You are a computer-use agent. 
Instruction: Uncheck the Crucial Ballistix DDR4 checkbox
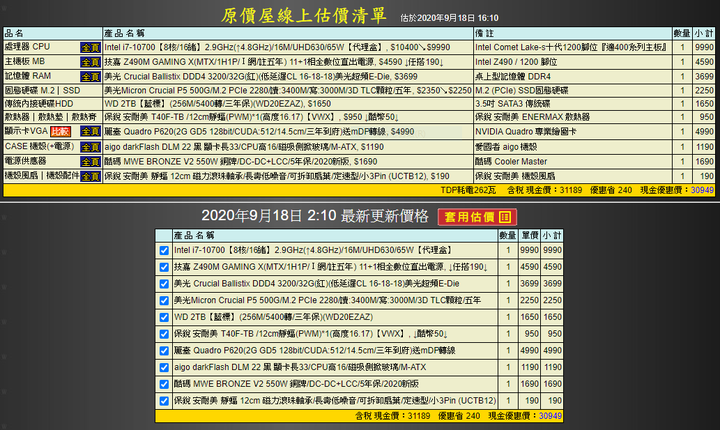coord(164,284)
